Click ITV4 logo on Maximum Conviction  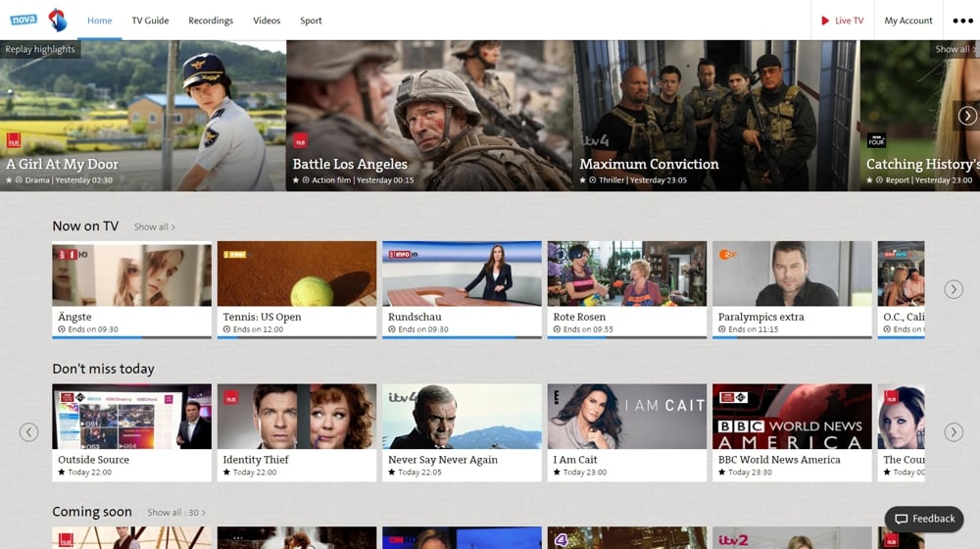(595, 141)
